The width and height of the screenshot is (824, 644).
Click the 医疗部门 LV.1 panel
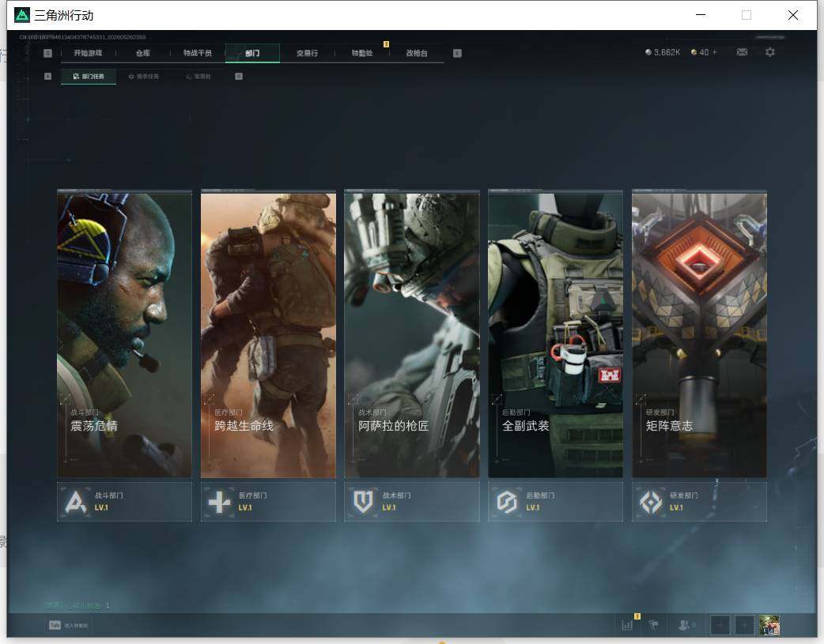click(268, 502)
